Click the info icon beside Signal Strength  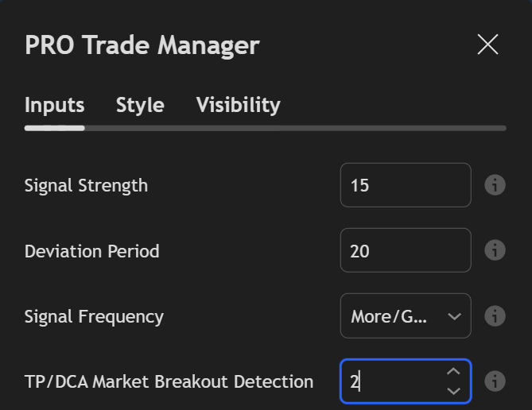tap(495, 185)
